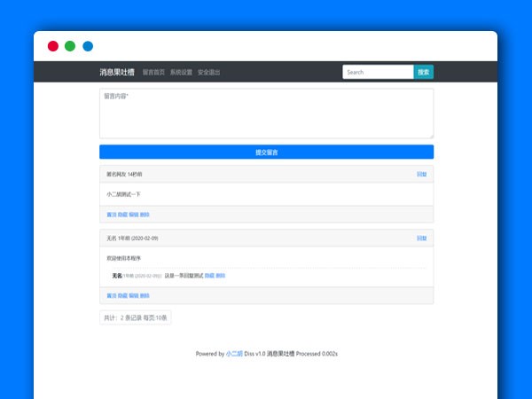532x399 pixels.
Task: Focus the Search input field
Action: pos(378,72)
